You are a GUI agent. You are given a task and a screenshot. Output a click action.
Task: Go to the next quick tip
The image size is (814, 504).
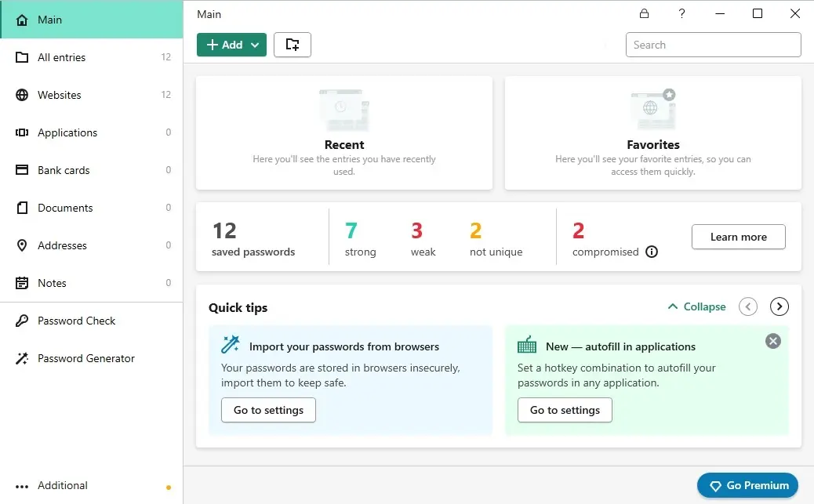(779, 306)
